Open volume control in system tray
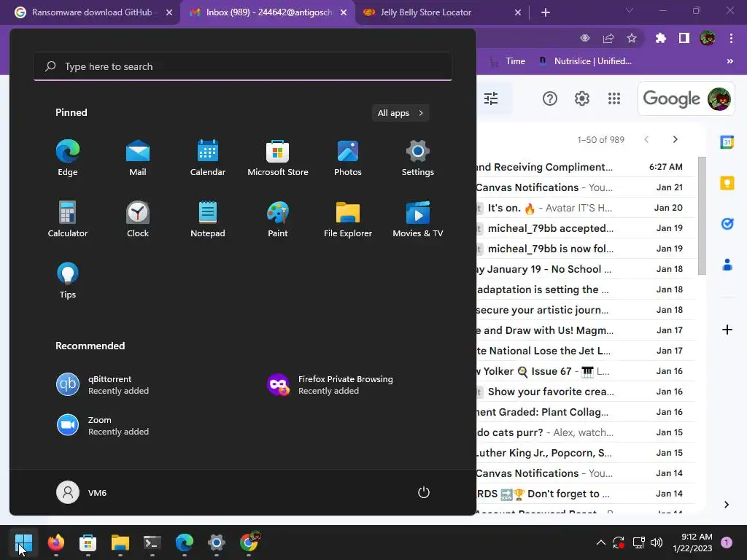This screenshot has height=560, width=747. pyautogui.click(x=657, y=542)
